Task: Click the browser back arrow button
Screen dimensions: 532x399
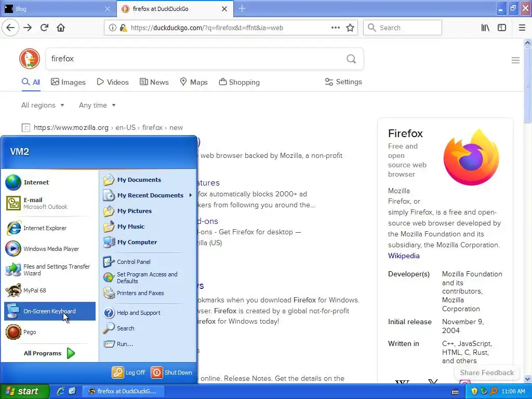Action: pos(10,28)
